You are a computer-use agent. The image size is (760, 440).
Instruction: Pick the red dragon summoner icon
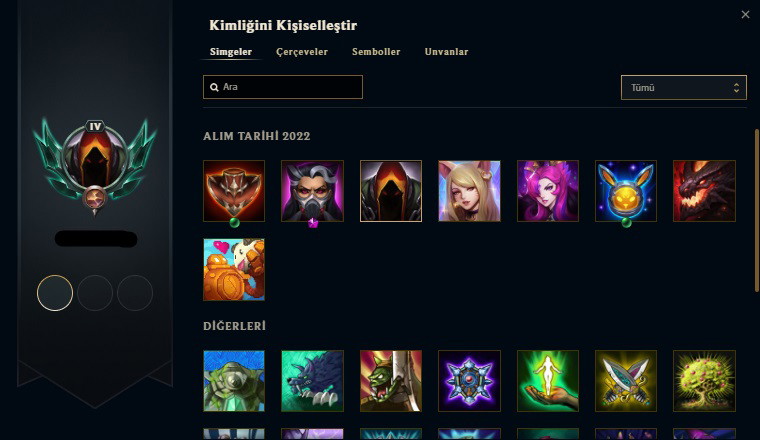[x=704, y=191]
